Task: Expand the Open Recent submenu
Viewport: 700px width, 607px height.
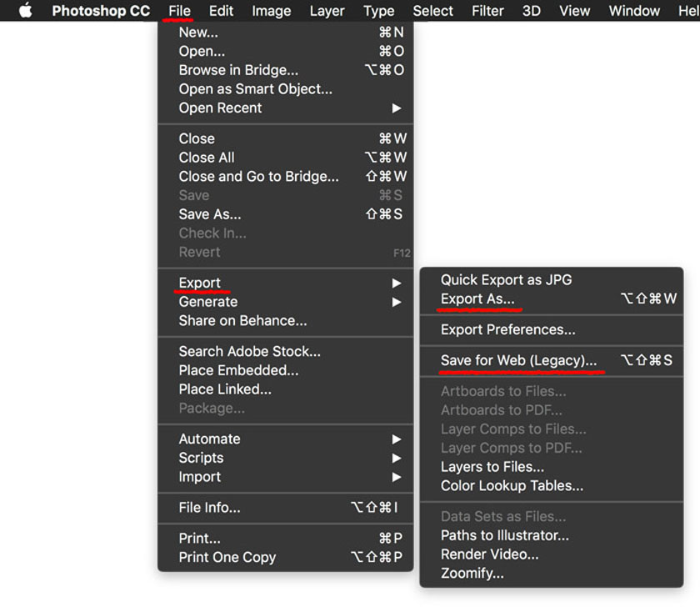Action: click(x=286, y=108)
